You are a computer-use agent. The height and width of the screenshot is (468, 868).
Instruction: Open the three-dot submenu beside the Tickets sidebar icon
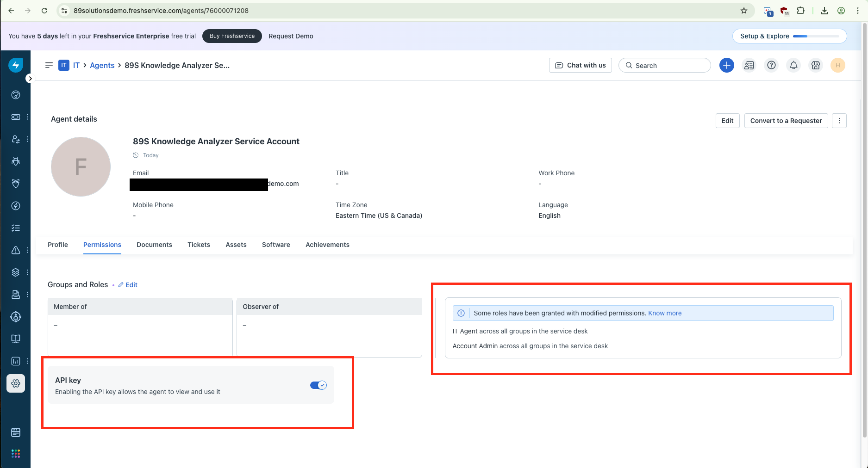(x=27, y=117)
